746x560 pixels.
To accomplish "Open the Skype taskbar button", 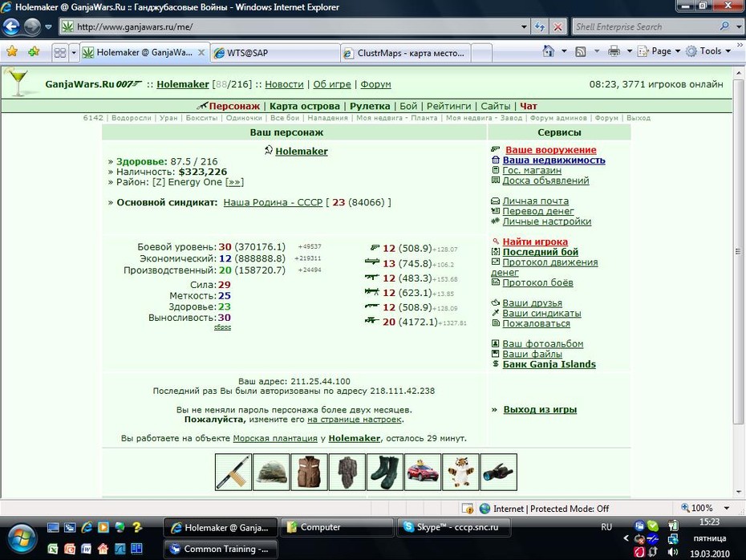I will pyautogui.click(x=454, y=527).
